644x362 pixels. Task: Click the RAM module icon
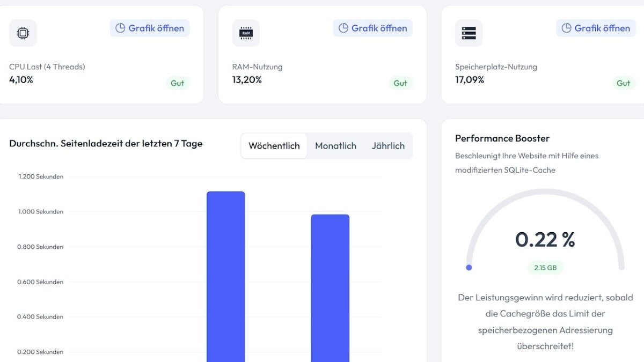click(x=246, y=33)
